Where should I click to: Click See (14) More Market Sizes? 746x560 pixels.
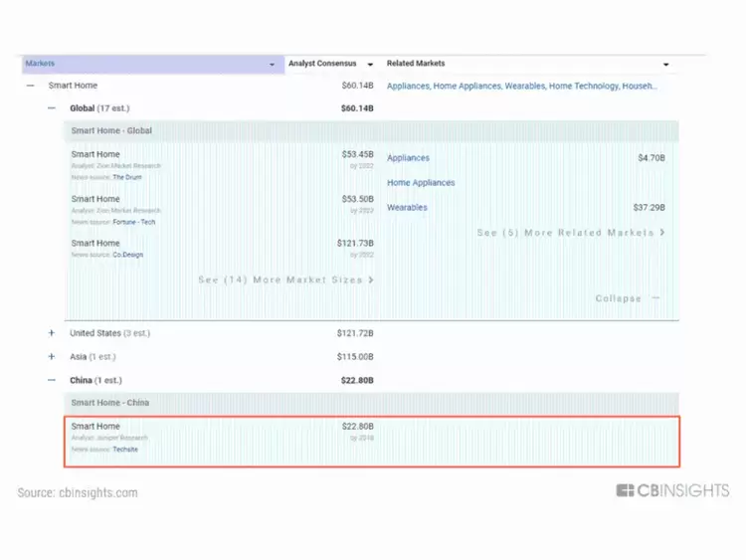[x=285, y=280]
